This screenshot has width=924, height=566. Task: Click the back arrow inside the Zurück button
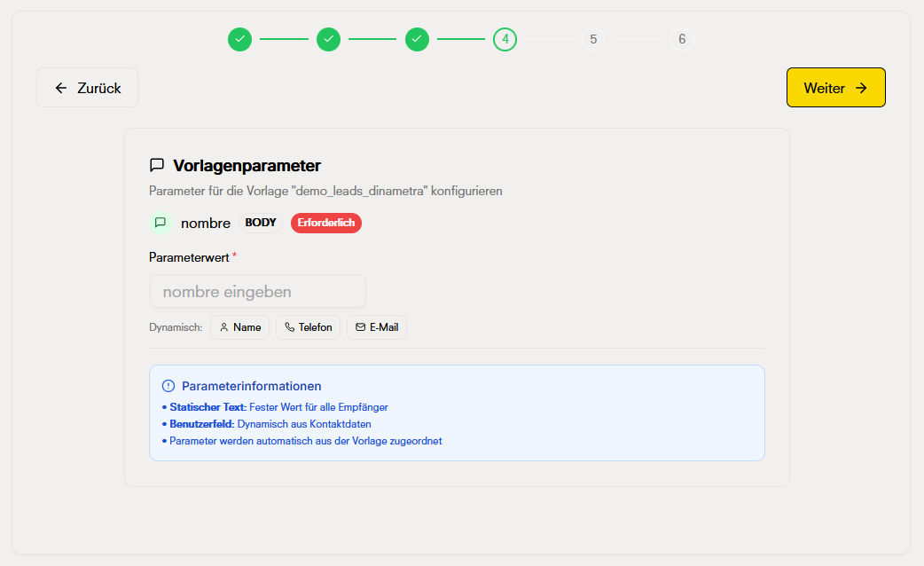point(59,87)
